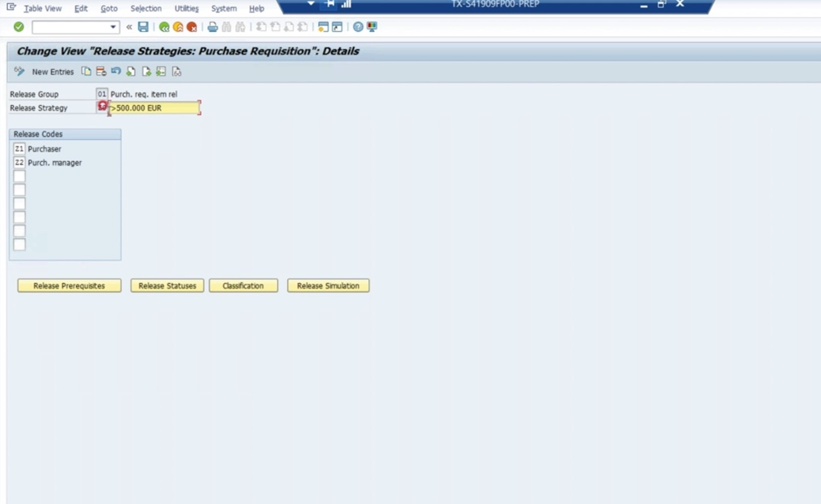Click the Release Statuses button
This screenshot has height=504, width=821.
(x=167, y=285)
